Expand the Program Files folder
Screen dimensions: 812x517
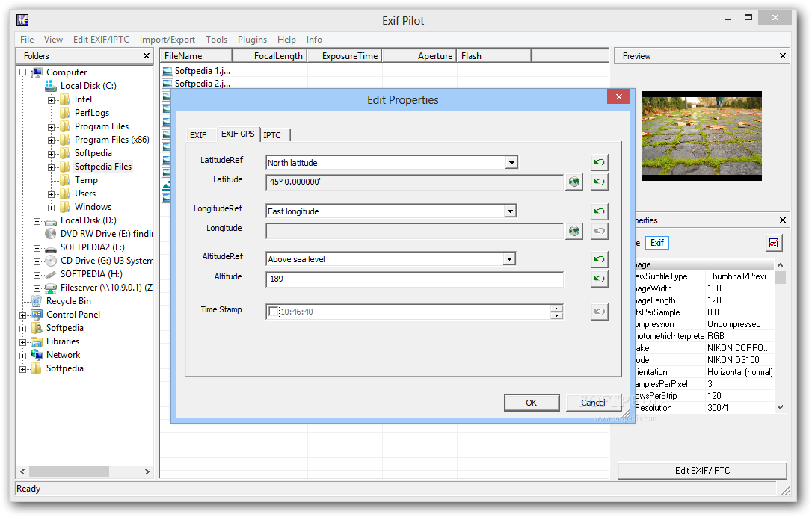tap(51, 127)
